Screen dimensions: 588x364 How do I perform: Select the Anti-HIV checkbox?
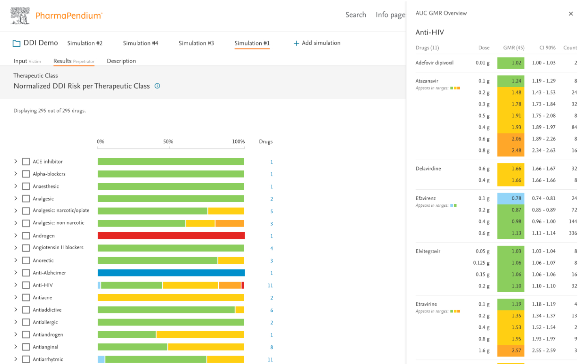[x=26, y=285]
